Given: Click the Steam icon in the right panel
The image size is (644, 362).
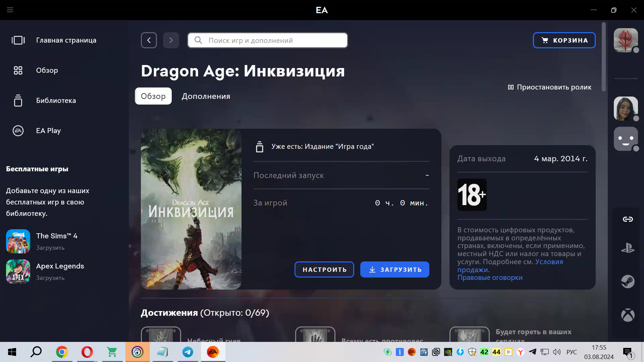Looking at the screenshot, I should tap(628, 282).
